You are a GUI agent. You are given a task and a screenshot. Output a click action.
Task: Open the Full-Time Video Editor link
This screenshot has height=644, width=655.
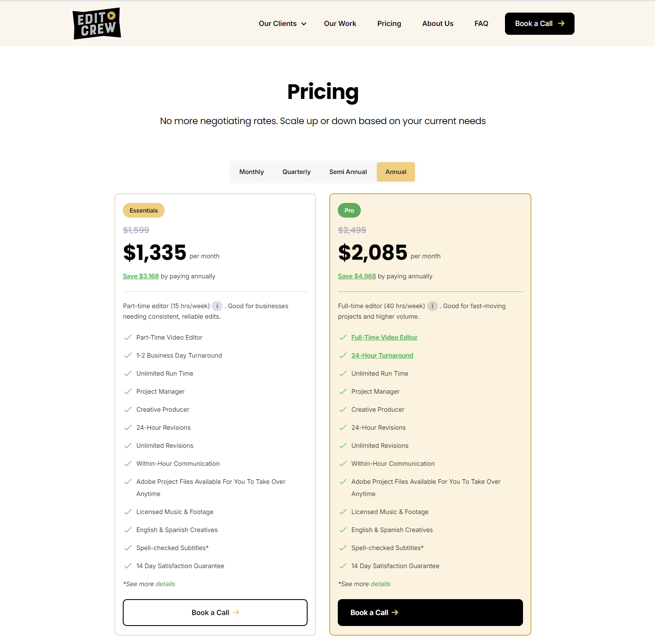pyautogui.click(x=384, y=338)
